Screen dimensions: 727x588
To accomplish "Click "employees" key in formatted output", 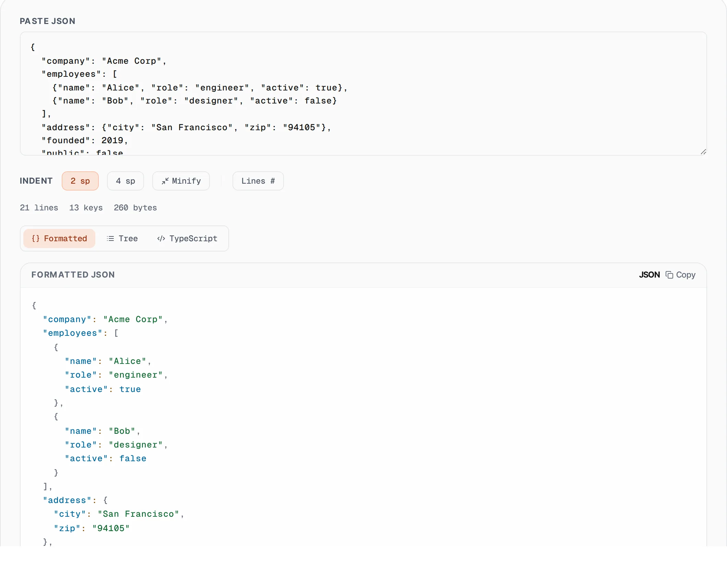I will [x=72, y=333].
